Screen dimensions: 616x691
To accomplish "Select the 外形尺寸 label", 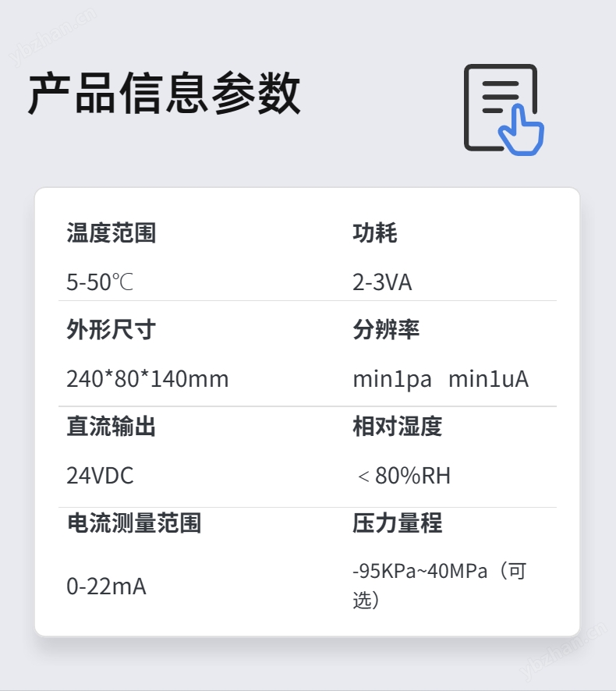I will point(112,329).
